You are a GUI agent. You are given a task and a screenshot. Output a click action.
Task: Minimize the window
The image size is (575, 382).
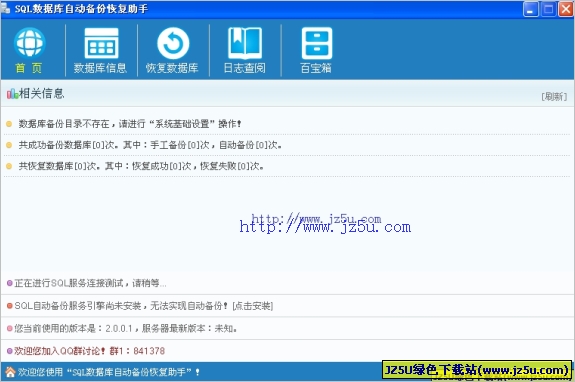tap(531, 9)
